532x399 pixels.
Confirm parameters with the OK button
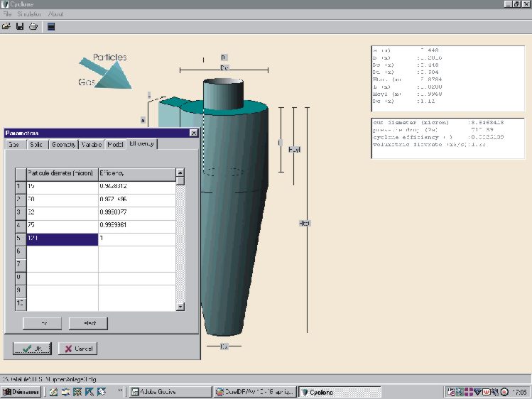click(x=32, y=349)
